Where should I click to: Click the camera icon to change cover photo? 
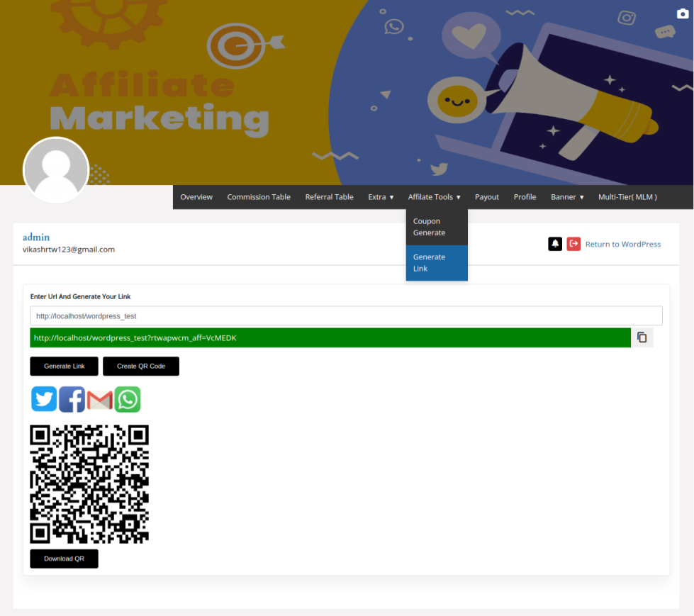click(683, 13)
